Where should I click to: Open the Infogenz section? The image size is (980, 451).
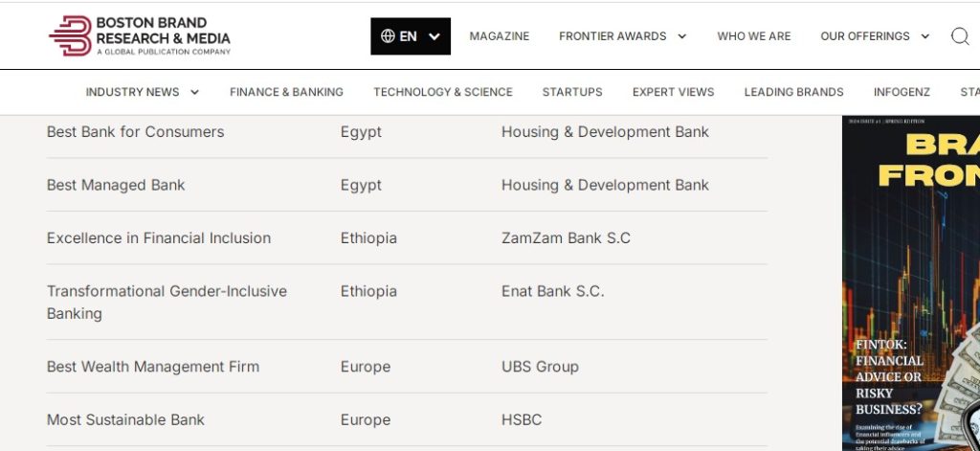click(x=902, y=92)
